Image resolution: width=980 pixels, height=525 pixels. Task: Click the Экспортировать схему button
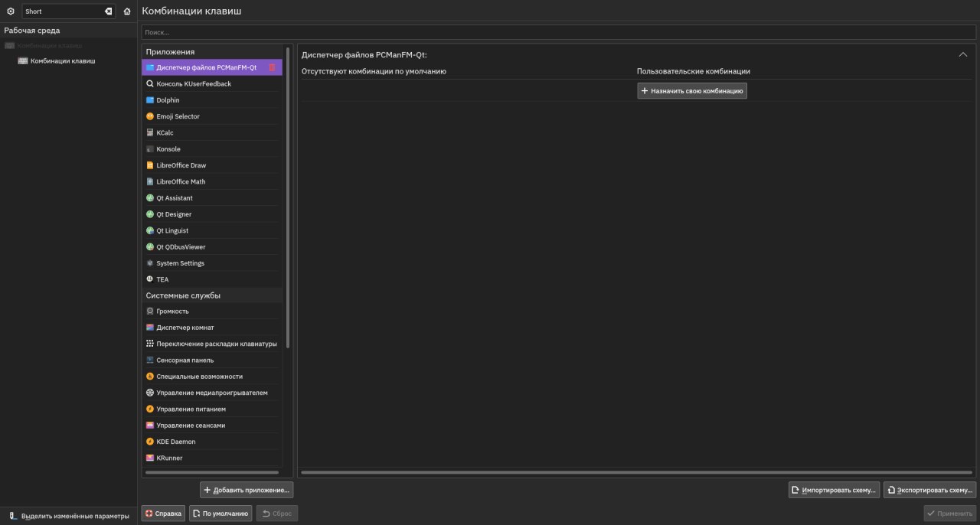pos(929,490)
